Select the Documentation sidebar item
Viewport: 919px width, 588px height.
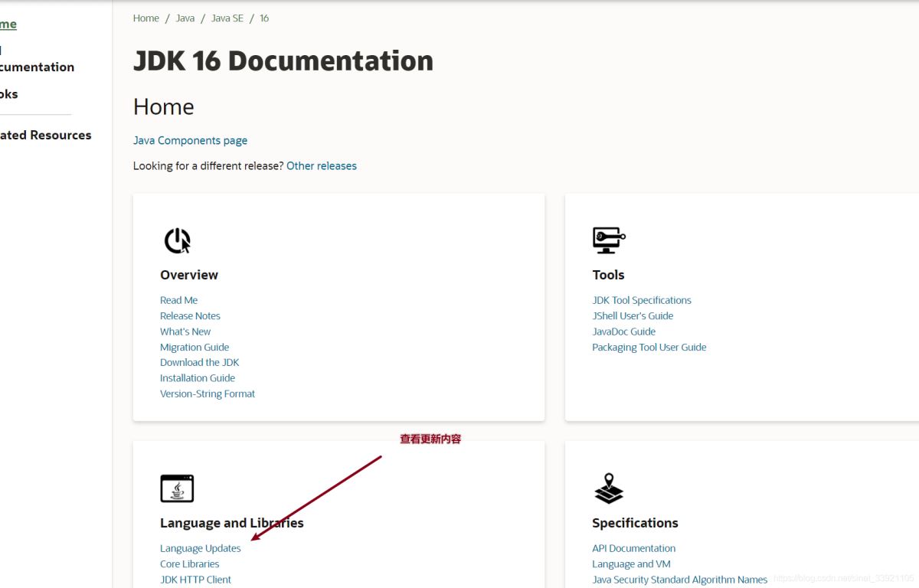[x=37, y=59]
